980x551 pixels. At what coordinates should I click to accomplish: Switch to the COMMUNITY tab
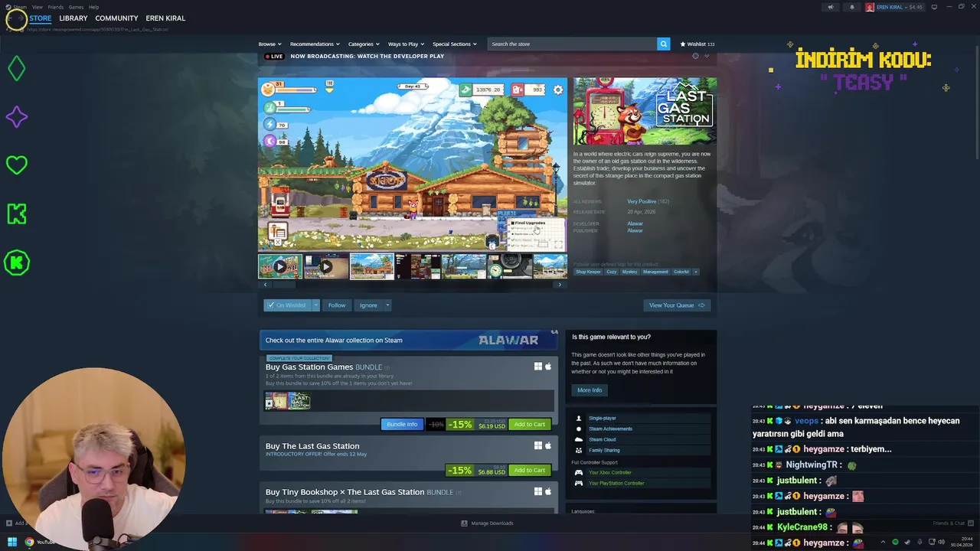coord(116,18)
